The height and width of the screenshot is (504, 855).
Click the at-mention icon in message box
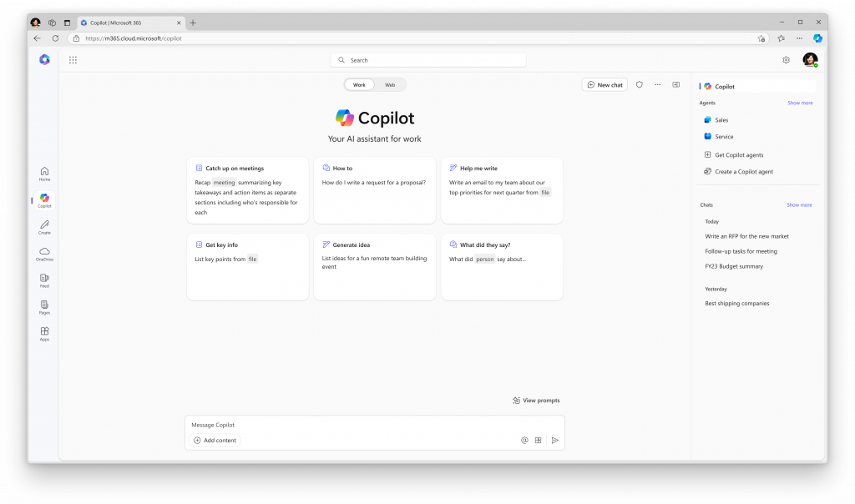pyautogui.click(x=524, y=441)
